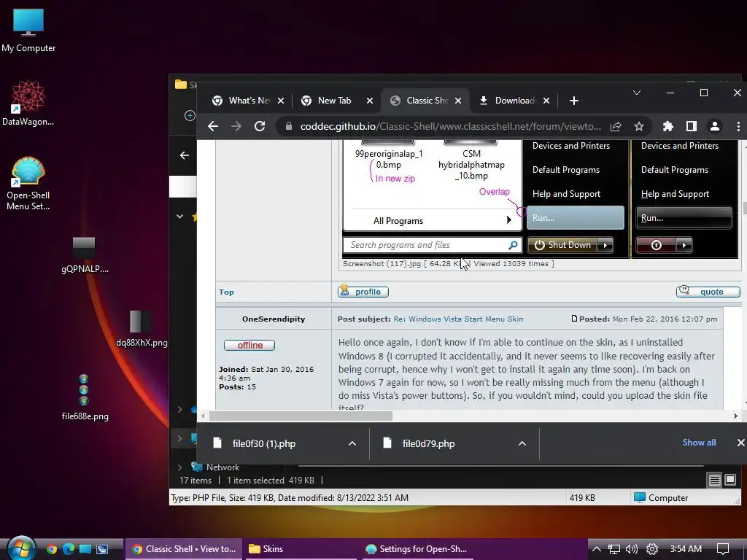Open network icon in system tray

[614, 549]
